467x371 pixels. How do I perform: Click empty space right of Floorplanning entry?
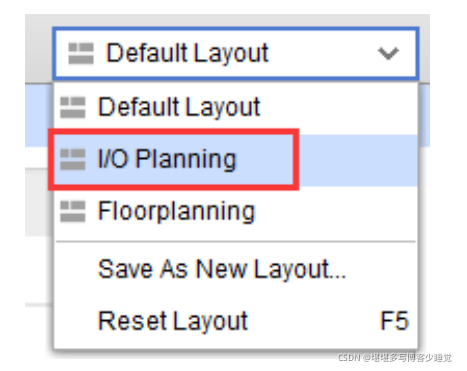pos(336,212)
